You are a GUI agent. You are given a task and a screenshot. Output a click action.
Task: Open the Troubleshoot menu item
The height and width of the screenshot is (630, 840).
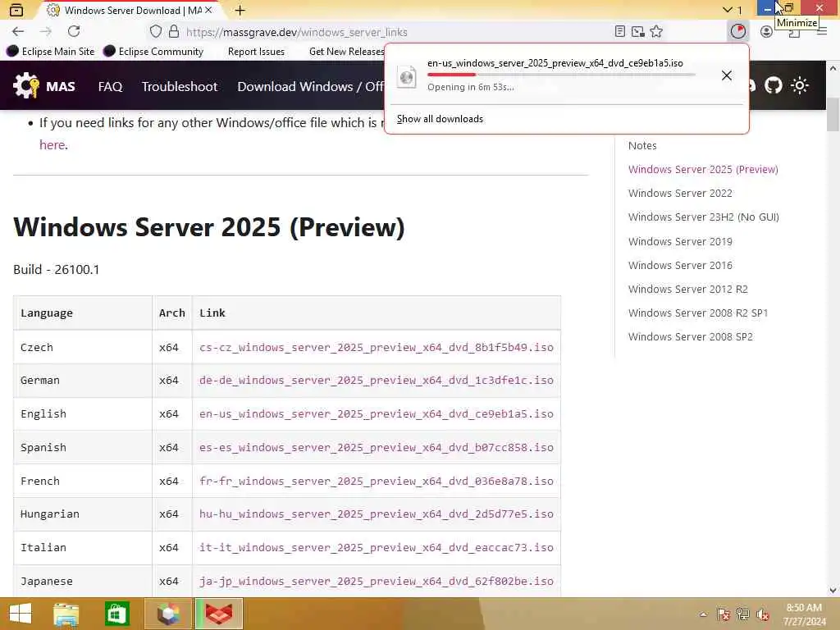click(x=180, y=86)
